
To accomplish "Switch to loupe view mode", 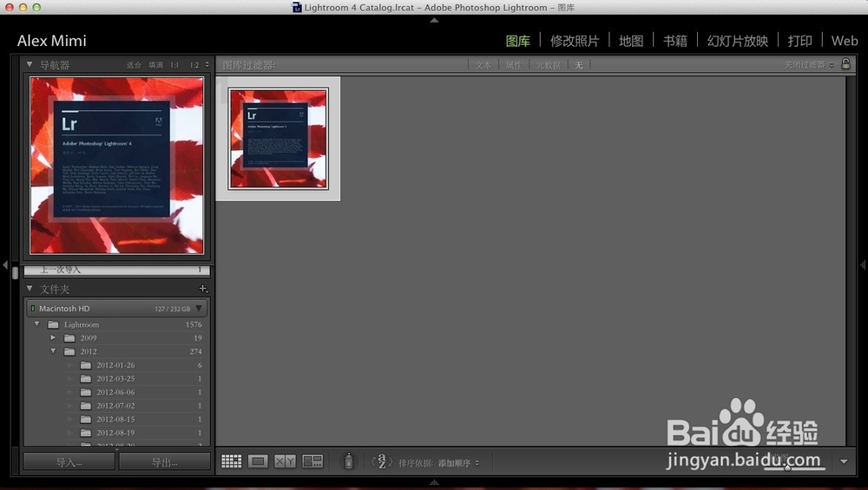I will [258, 461].
